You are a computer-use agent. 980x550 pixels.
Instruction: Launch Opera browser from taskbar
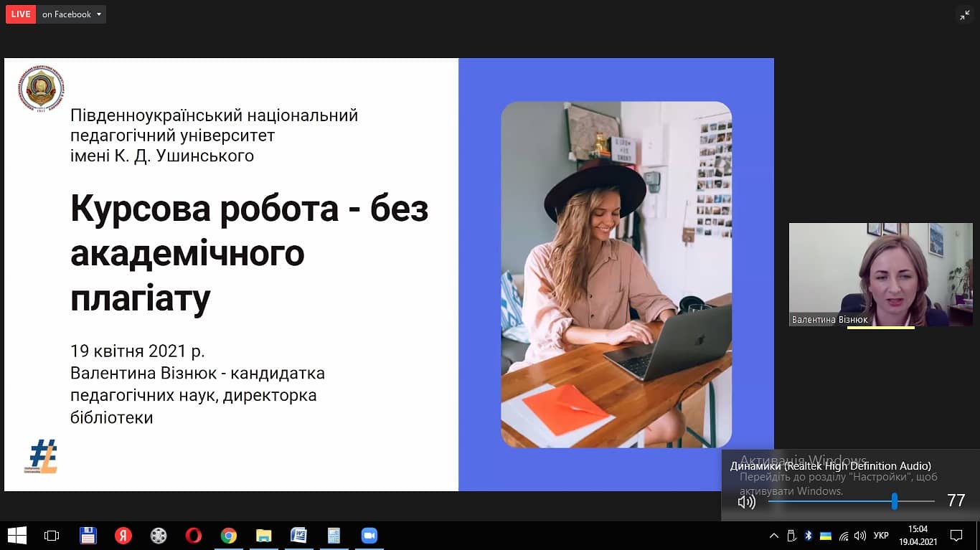tap(193, 536)
